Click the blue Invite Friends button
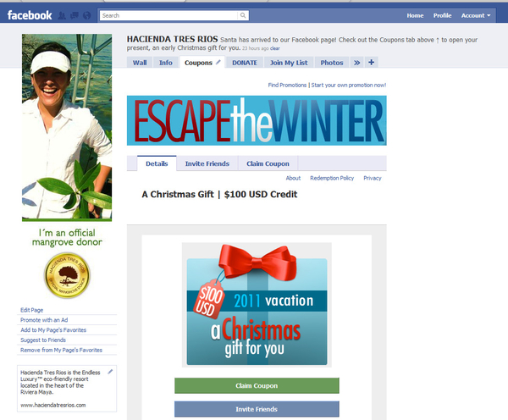508x420 pixels. 257,409
